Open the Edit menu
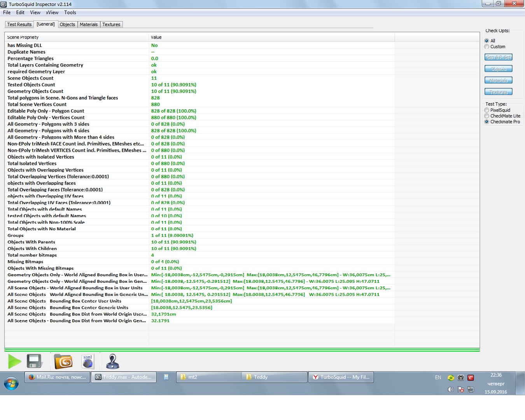The height and width of the screenshot is (420, 525). click(20, 12)
